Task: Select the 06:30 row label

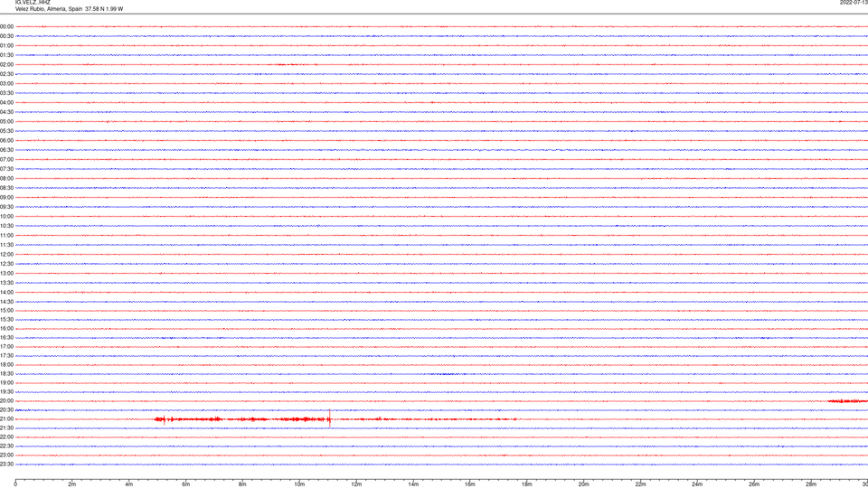Action: click(x=6, y=150)
